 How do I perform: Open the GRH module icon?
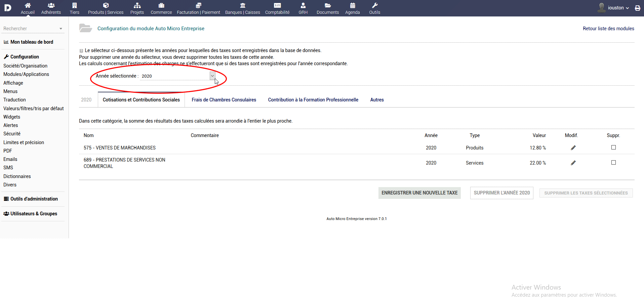[303, 6]
